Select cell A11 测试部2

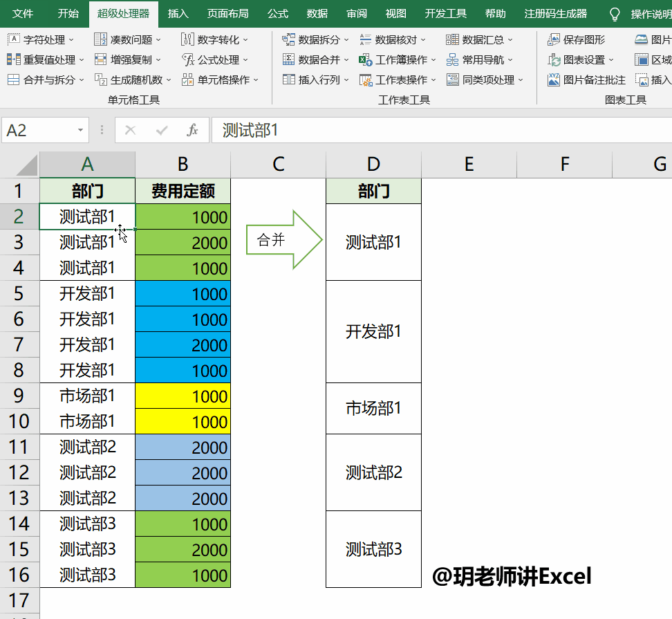point(87,447)
